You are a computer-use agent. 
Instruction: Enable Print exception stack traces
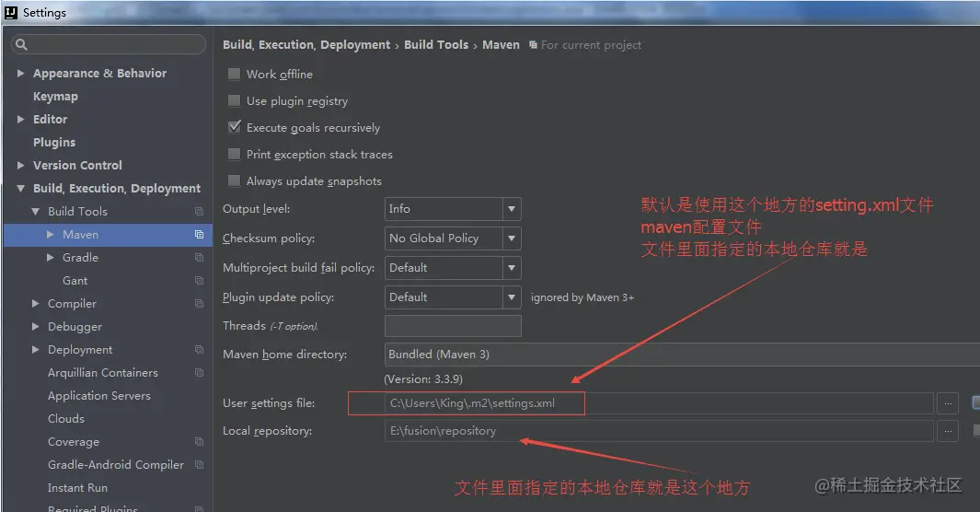pyautogui.click(x=234, y=154)
